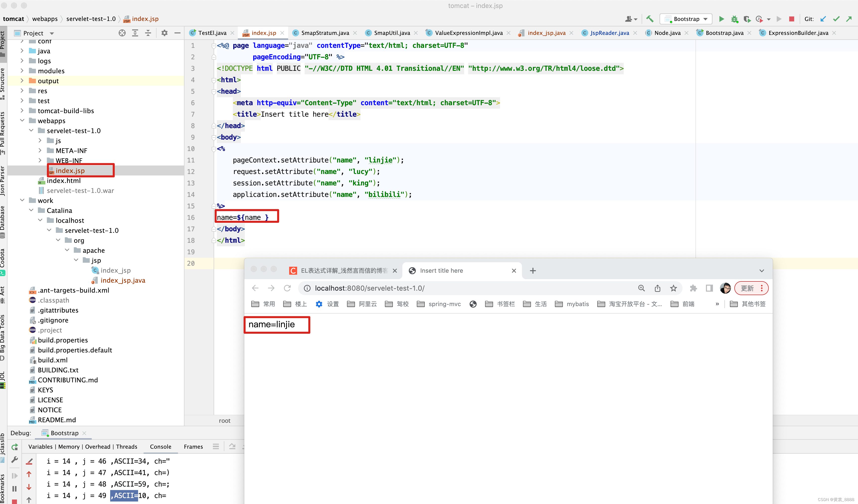The image size is (858, 504).
Task: Open mybatis bookmark folder
Action: pyautogui.click(x=572, y=304)
